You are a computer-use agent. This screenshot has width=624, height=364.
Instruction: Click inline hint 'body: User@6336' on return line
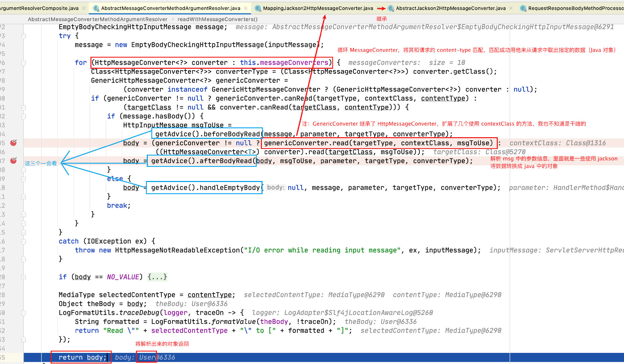[x=145, y=357]
